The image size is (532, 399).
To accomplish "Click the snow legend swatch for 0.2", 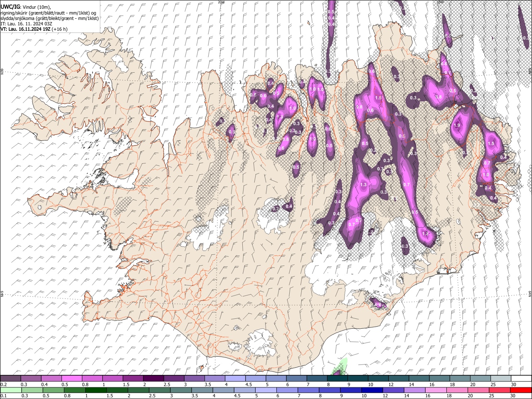I will point(10,378).
